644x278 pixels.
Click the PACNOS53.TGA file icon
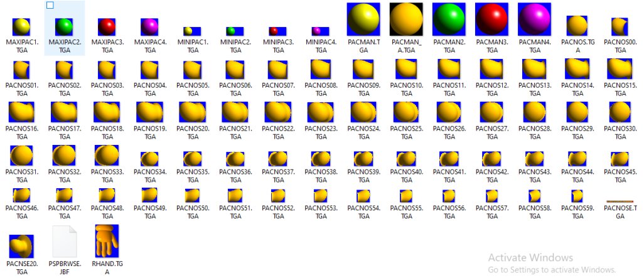coord(320,195)
